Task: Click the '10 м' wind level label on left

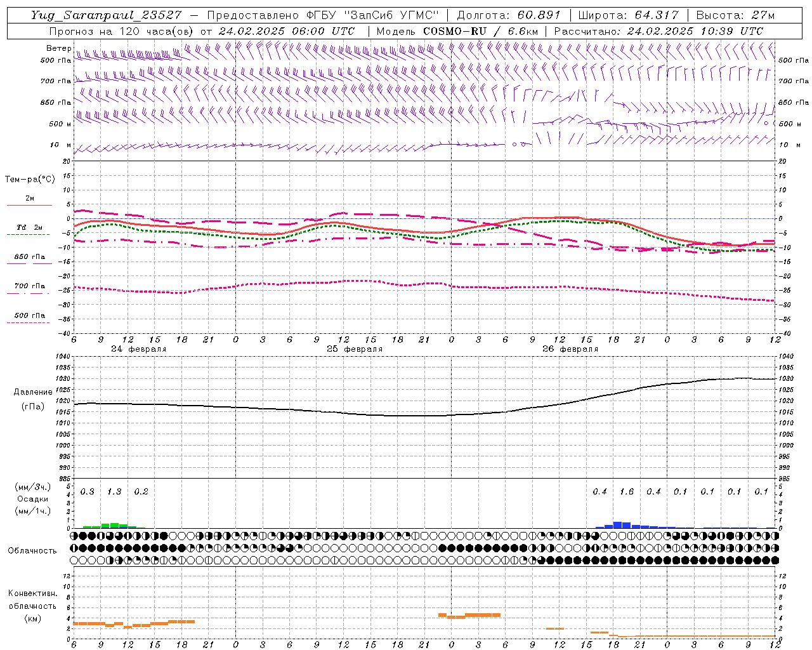Action: click(60, 145)
